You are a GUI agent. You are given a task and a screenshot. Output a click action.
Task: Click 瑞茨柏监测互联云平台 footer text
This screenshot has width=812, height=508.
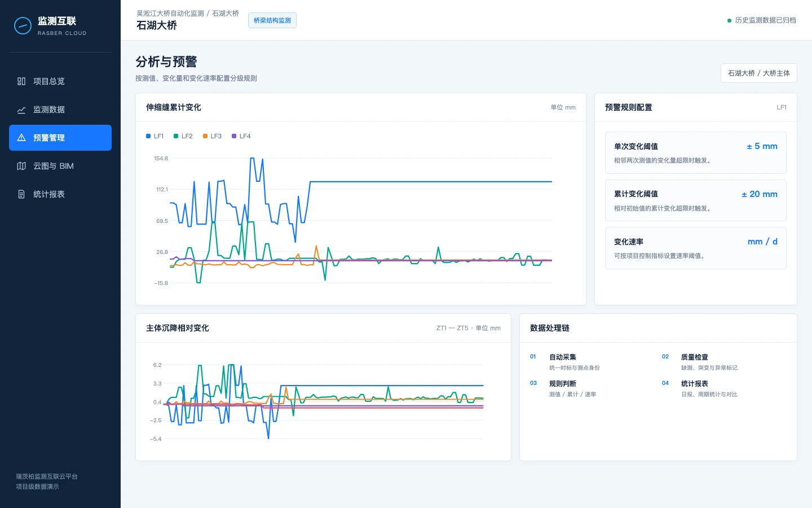[x=47, y=476]
